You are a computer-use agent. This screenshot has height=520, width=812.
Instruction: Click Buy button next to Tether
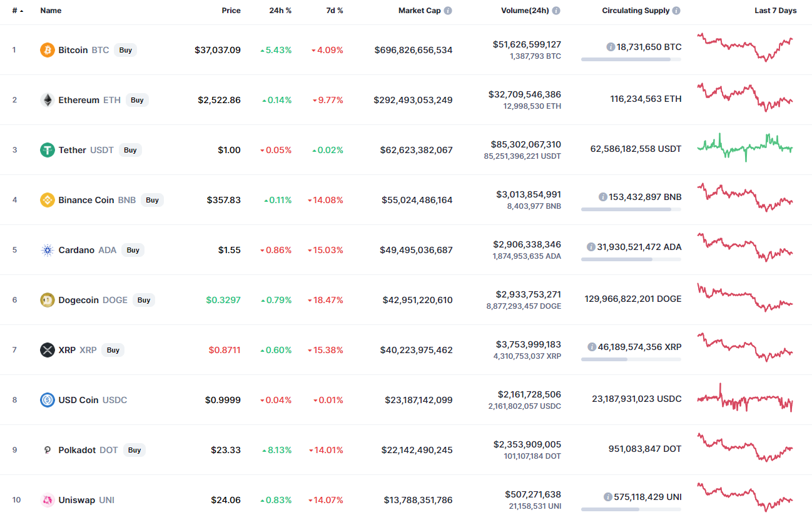click(130, 150)
